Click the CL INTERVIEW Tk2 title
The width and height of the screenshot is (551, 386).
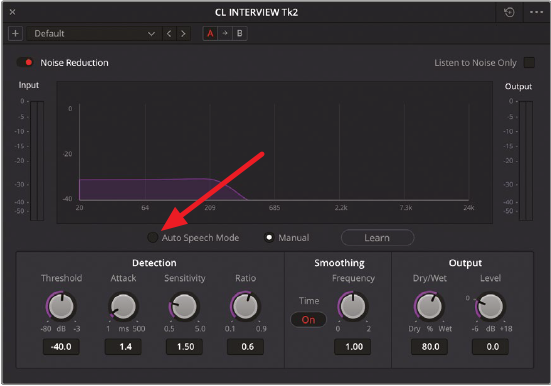click(x=257, y=13)
